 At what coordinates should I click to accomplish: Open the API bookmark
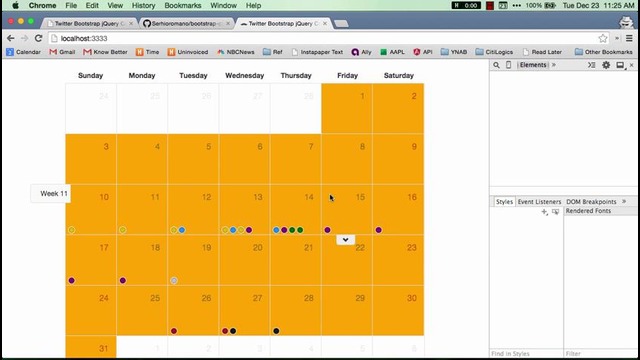click(423, 52)
